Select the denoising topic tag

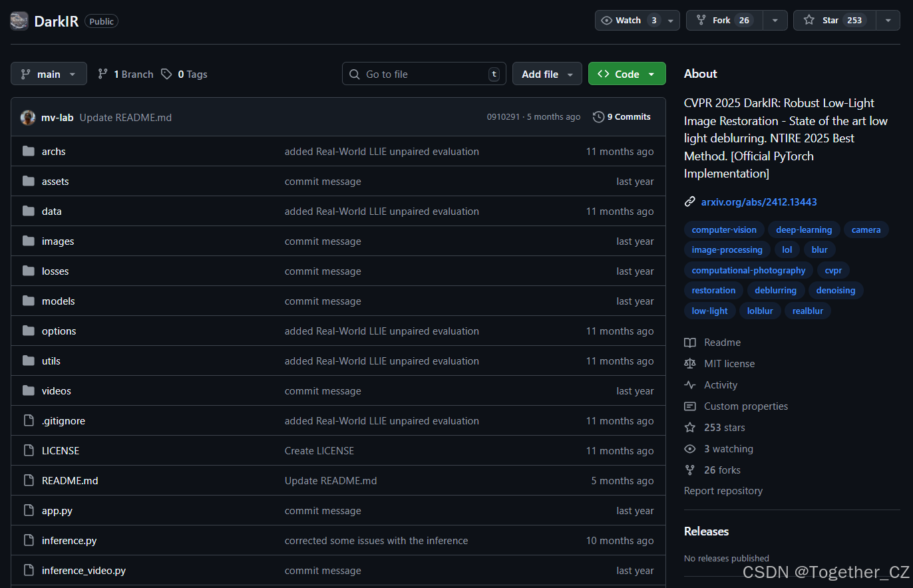click(x=836, y=290)
